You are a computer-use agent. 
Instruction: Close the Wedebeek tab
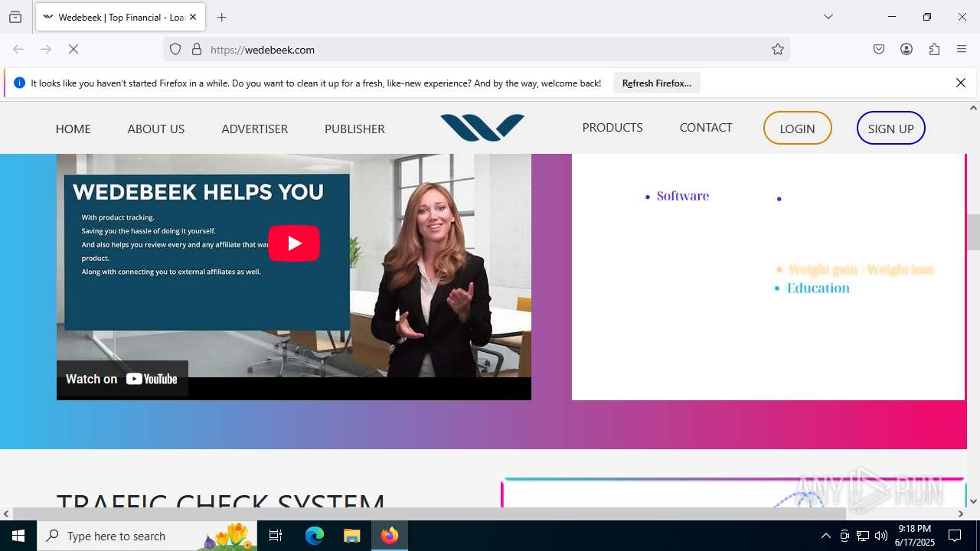193,17
